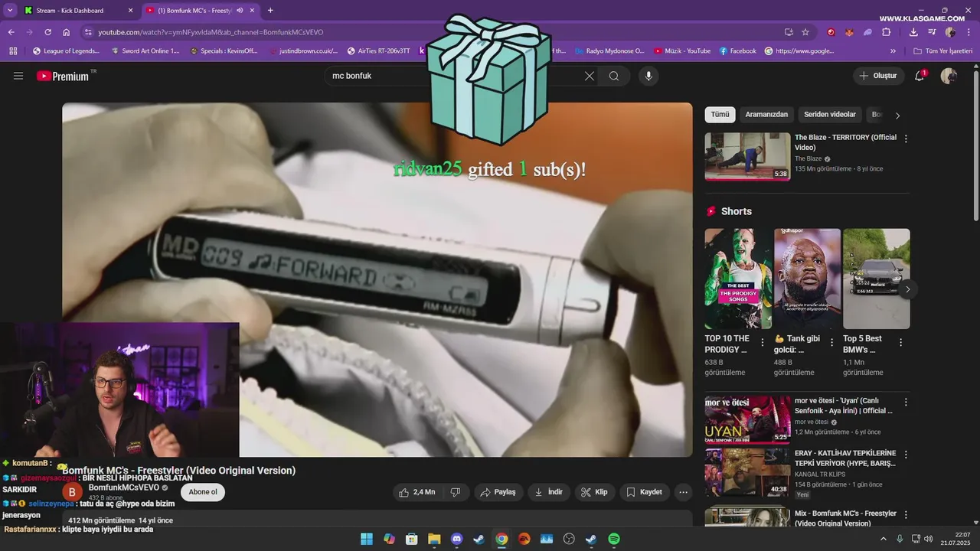Open Chrome tab search dropdown
980x551 pixels.
[9, 11]
